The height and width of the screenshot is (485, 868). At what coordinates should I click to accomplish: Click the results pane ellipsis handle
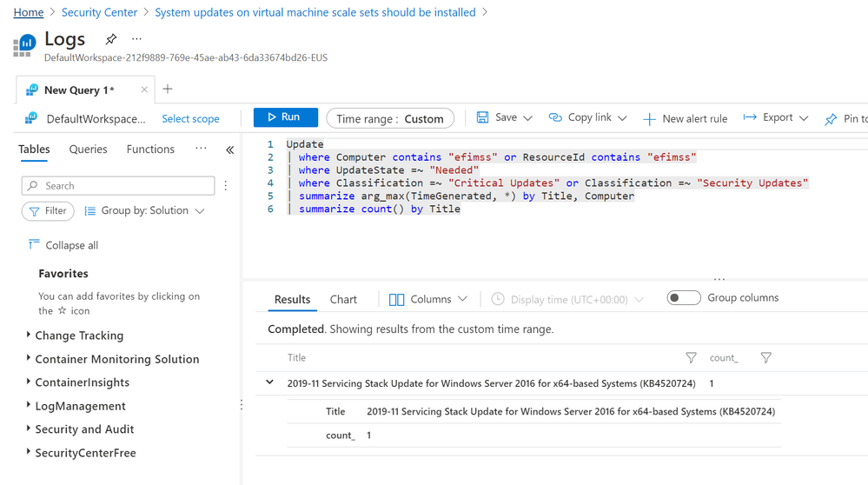[x=719, y=279]
